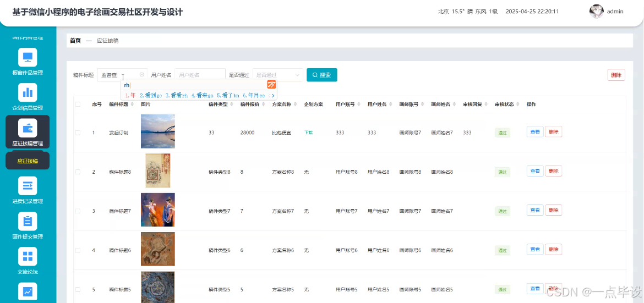
Task: Sort table by 稿件标题 column
Action: (x=132, y=104)
